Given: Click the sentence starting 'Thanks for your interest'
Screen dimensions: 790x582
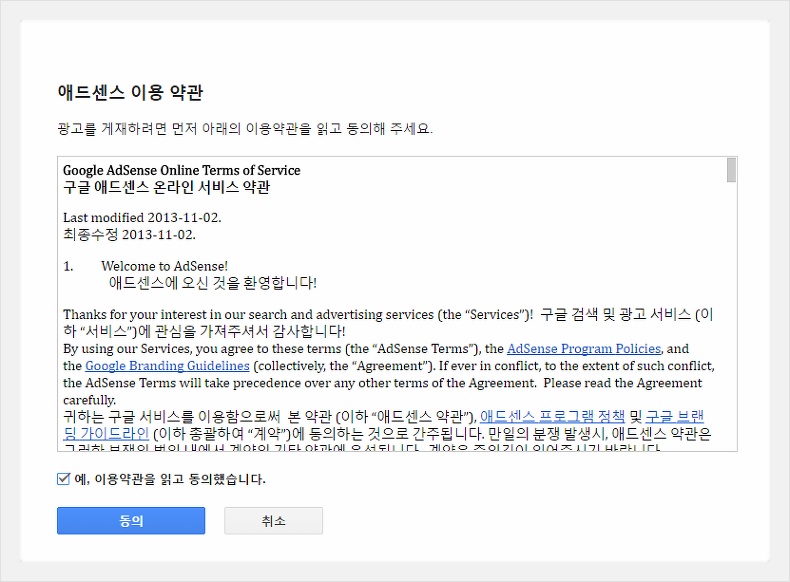Looking at the screenshot, I should (298, 315).
